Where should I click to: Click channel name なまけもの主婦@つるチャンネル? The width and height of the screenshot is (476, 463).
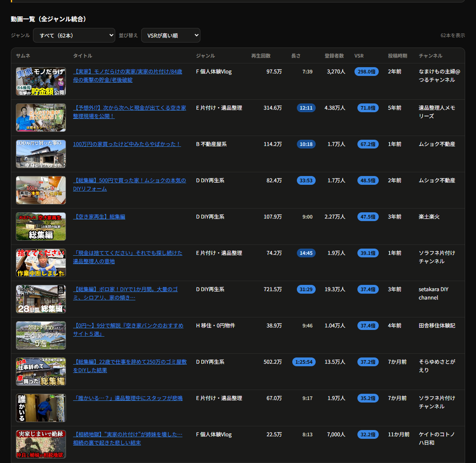click(439, 76)
